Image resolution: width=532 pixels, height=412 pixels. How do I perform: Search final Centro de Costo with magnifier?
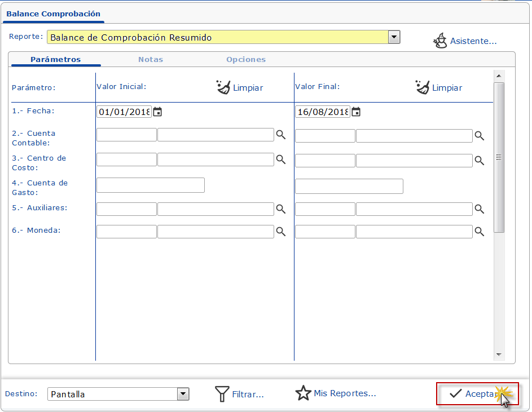(x=479, y=160)
